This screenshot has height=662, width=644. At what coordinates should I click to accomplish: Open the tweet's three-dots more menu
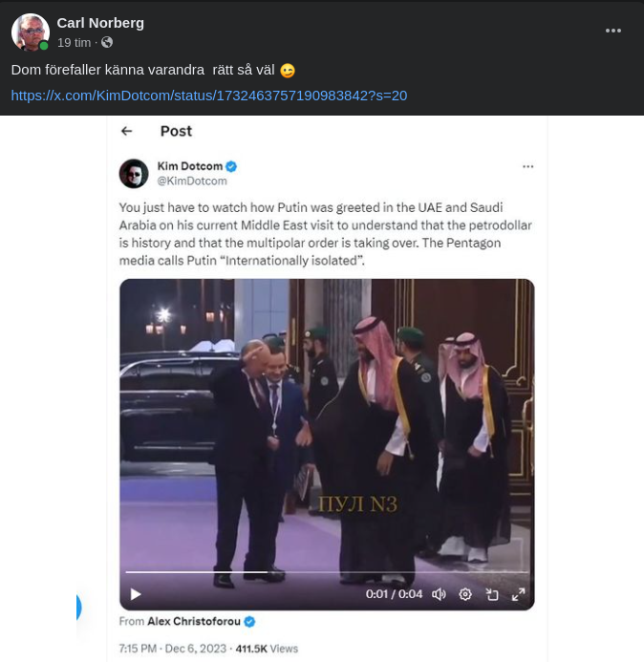coord(527,166)
